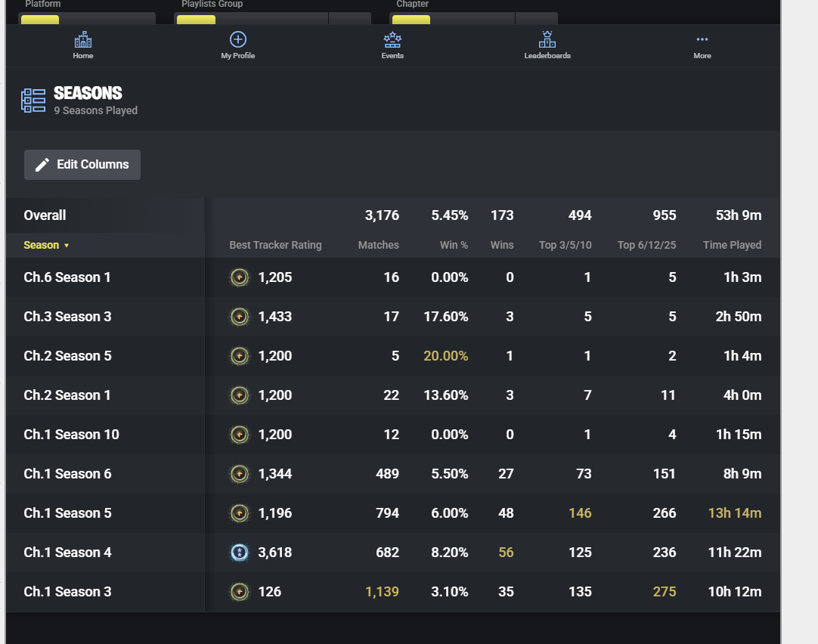Screen dimensions: 818x644
Task: Sort by Wins column header
Action: (502, 245)
